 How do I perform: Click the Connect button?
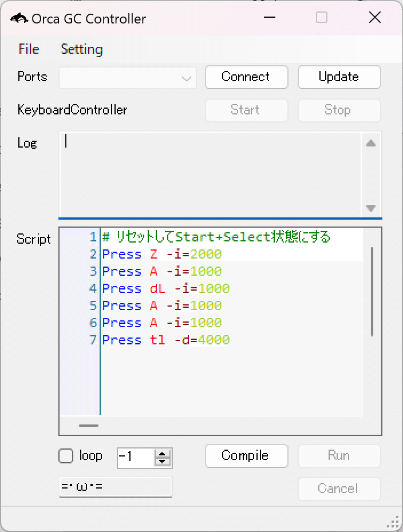tap(246, 77)
